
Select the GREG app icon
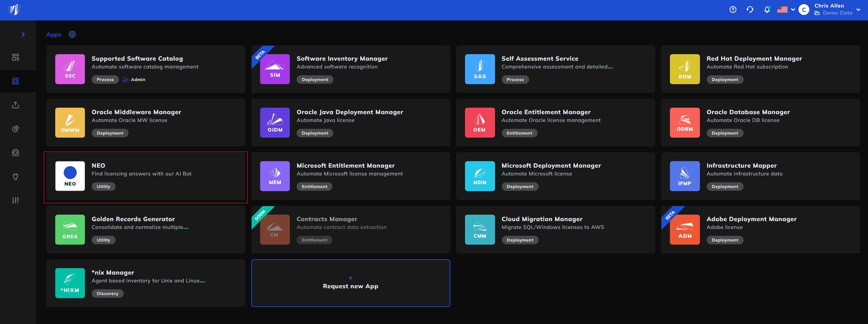click(70, 230)
